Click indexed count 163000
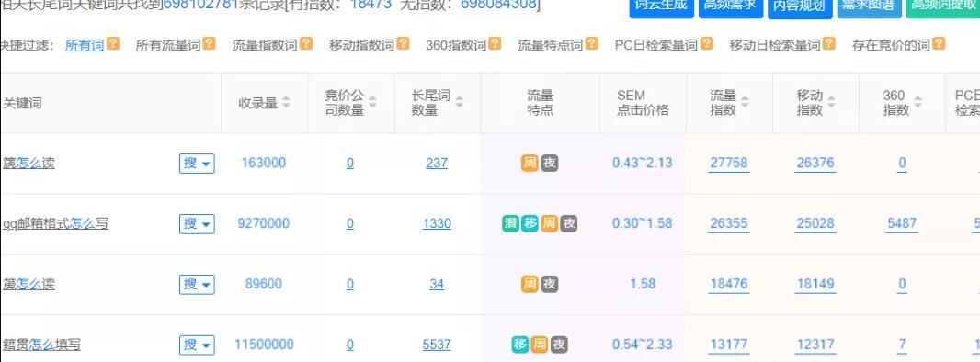 click(x=263, y=163)
